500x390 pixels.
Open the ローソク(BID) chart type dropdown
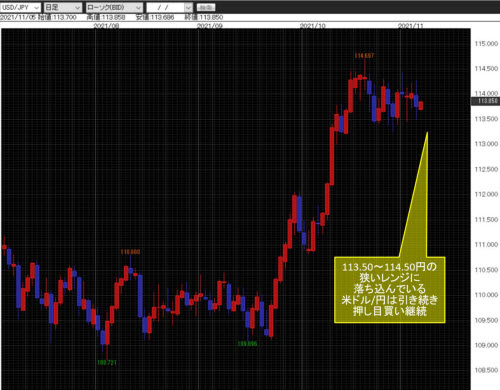(x=114, y=7)
